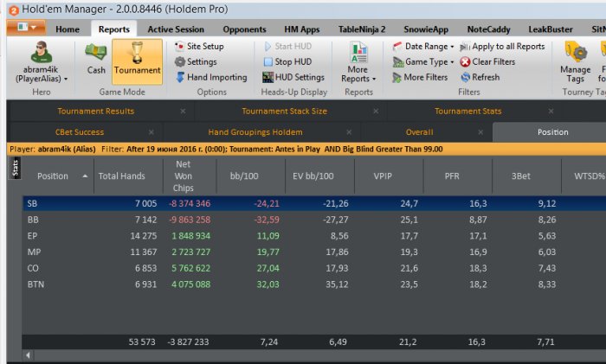The image size is (606, 364).
Task: Switch to Tournament Results report tab
Action: pos(96,112)
